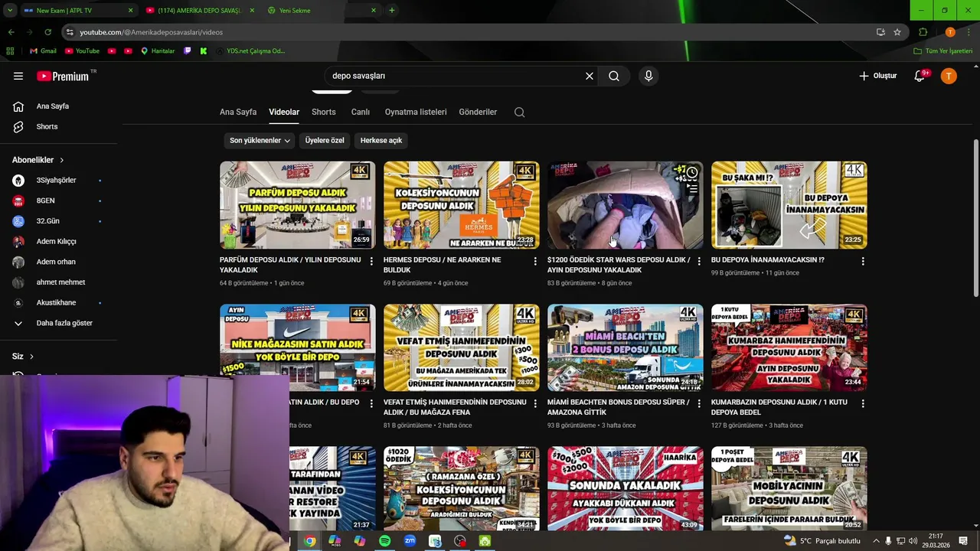
Task: Open a new Chrome tab with plus
Action: pos(392,10)
